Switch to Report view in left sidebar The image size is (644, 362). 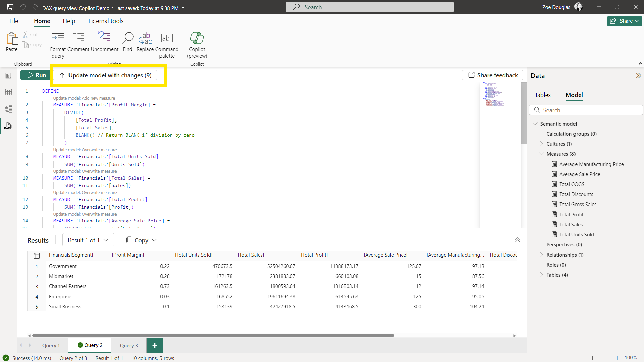[8, 76]
